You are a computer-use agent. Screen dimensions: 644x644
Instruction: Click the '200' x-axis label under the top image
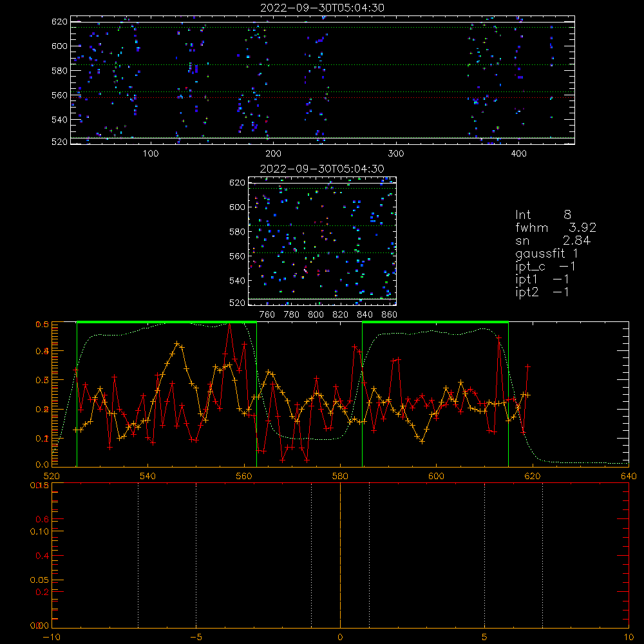click(x=273, y=154)
